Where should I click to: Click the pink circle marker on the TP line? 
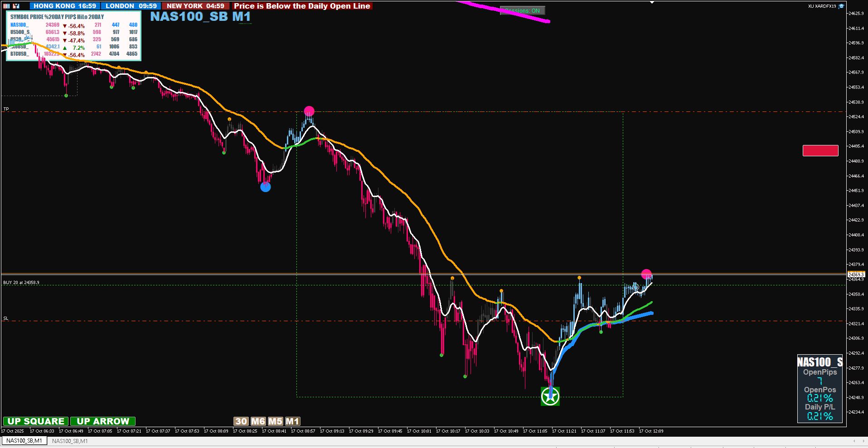(x=309, y=111)
